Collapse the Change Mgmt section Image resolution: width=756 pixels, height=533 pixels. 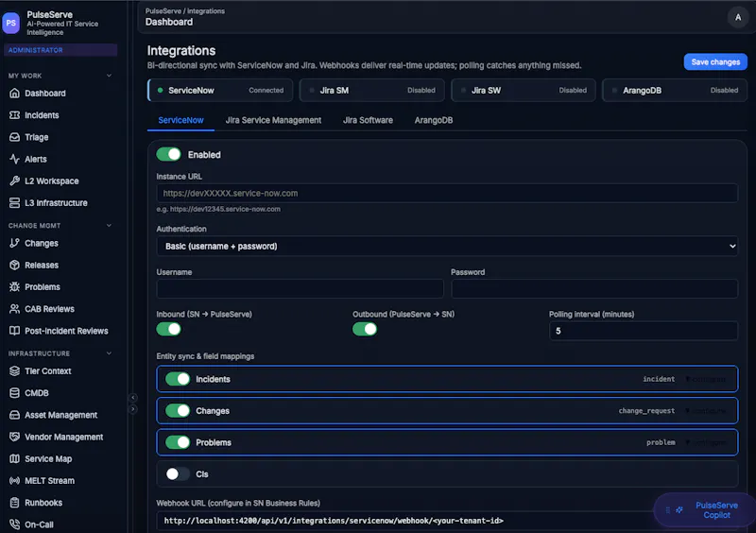[x=109, y=225]
